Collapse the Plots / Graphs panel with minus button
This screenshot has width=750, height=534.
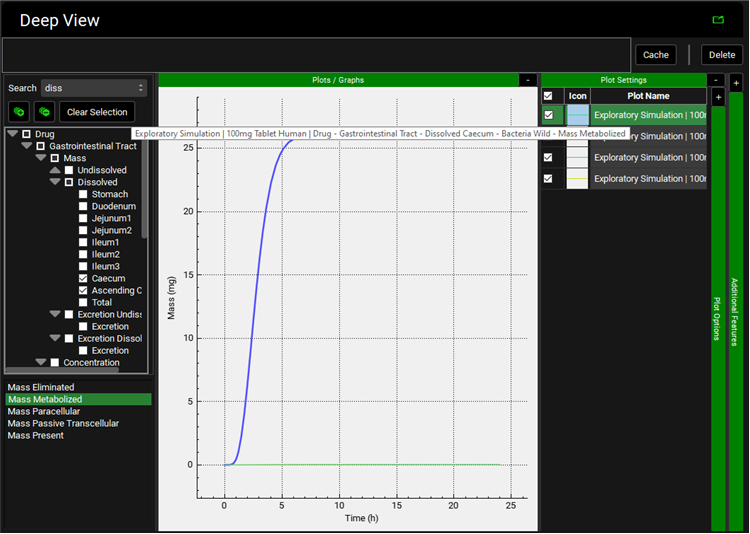click(527, 80)
